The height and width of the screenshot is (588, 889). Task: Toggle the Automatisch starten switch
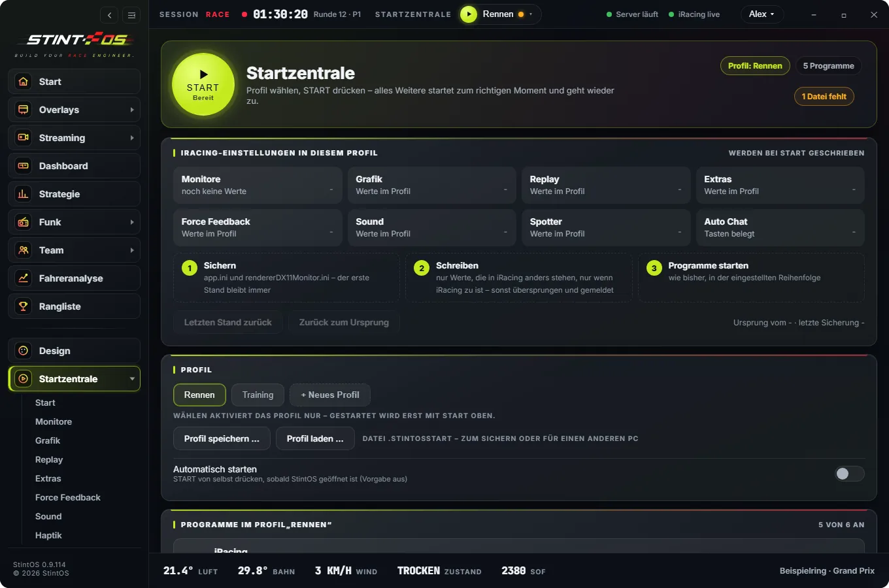coord(850,474)
